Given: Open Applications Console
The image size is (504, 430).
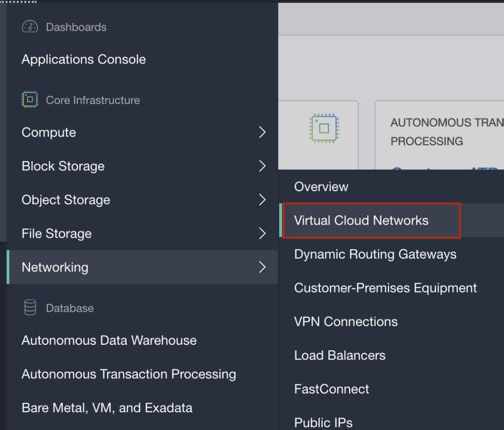Looking at the screenshot, I should [x=84, y=60].
